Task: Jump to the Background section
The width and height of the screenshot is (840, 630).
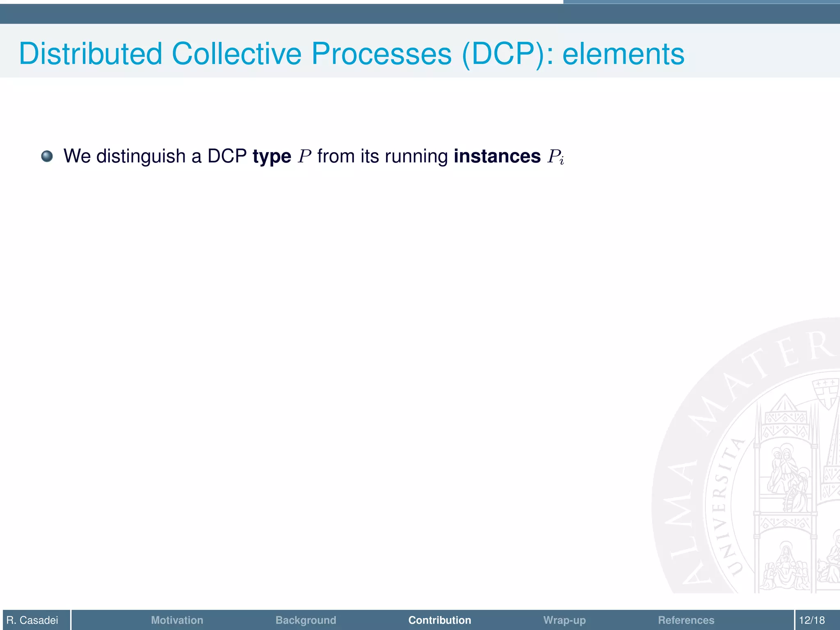Action: click(306, 620)
